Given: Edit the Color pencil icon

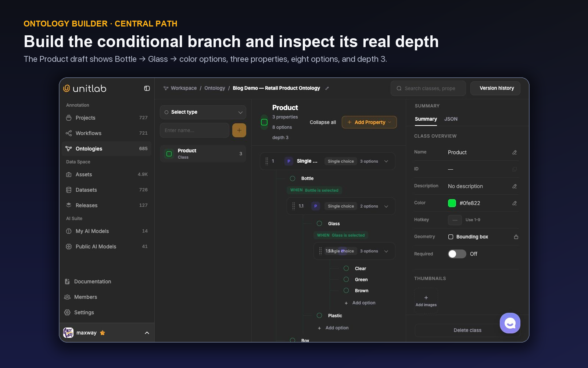Looking at the screenshot, I should point(514,203).
